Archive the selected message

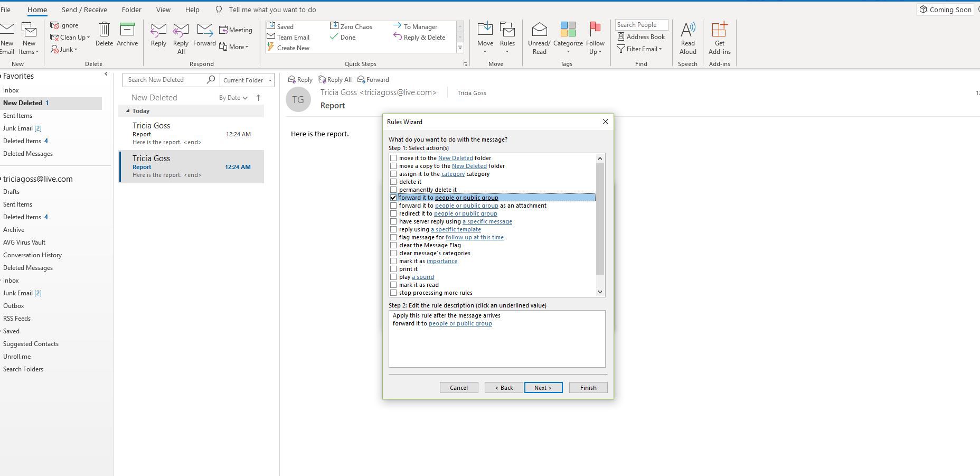(x=127, y=35)
